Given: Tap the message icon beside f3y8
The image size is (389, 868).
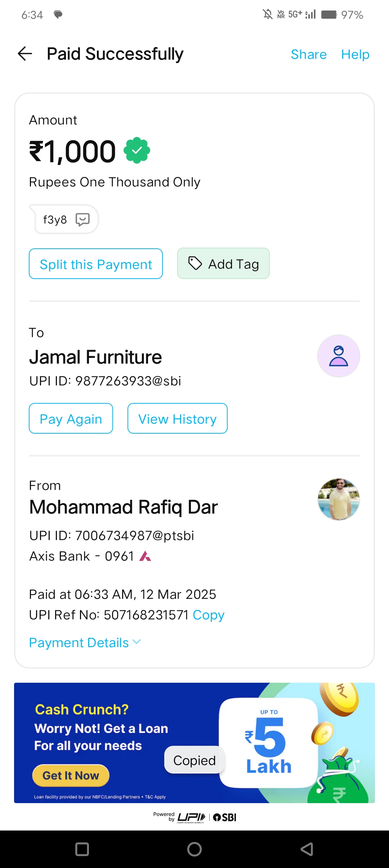Looking at the screenshot, I should [x=82, y=219].
